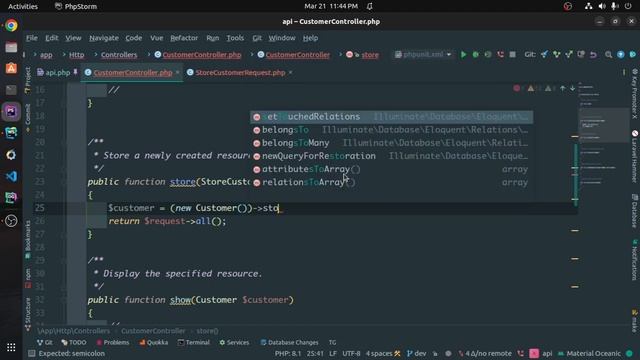Open the Database side panel
The width and height of the screenshot is (640, 360).
[635, 211]
